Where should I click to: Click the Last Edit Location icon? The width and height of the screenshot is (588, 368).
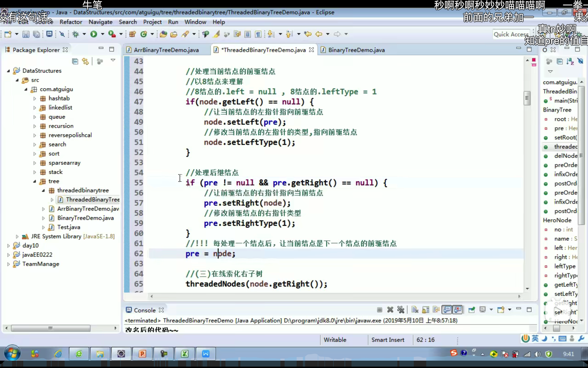coord(308,34)
